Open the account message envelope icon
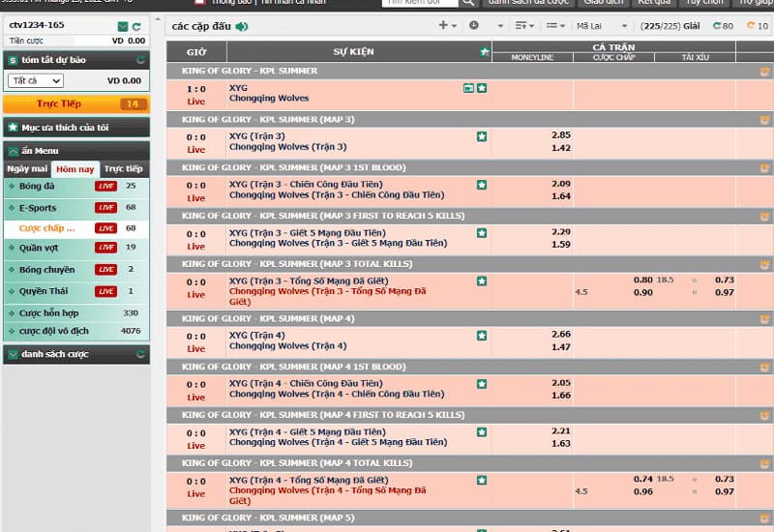Image resolution: width=774 pixels, height=532 pixels. coord(123,26)
